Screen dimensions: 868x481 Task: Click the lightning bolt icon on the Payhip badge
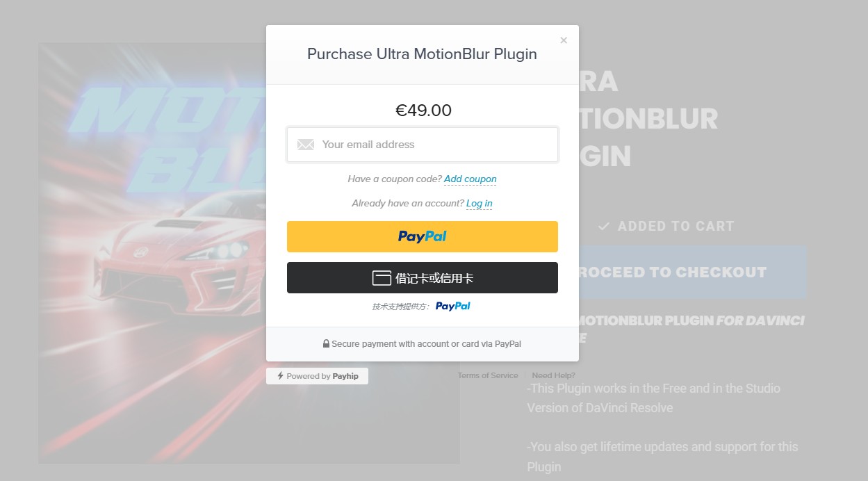tap(280, 376)
